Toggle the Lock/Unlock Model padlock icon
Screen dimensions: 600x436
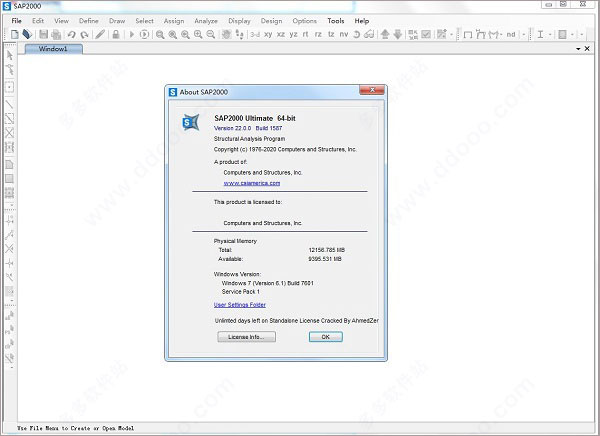[116, 34]
